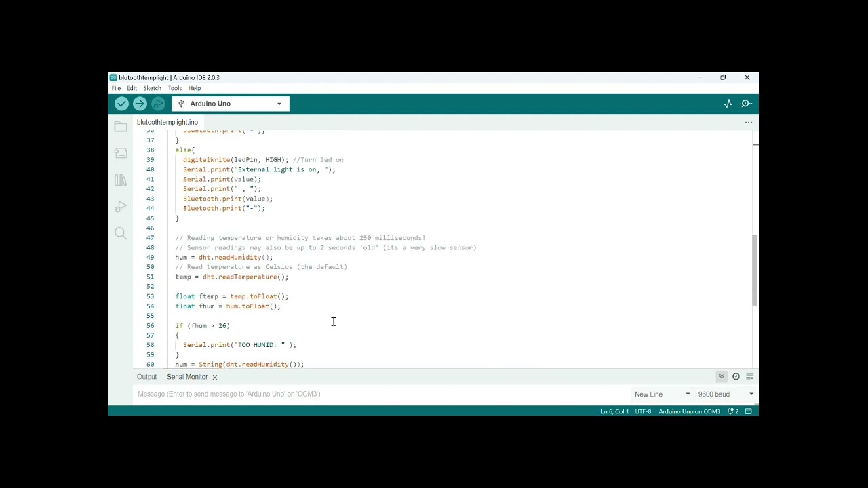Image resolution: width=868 pixels, height=488 pixels.
Task: Click the 'else{' line 38
Action: [184, 150]
